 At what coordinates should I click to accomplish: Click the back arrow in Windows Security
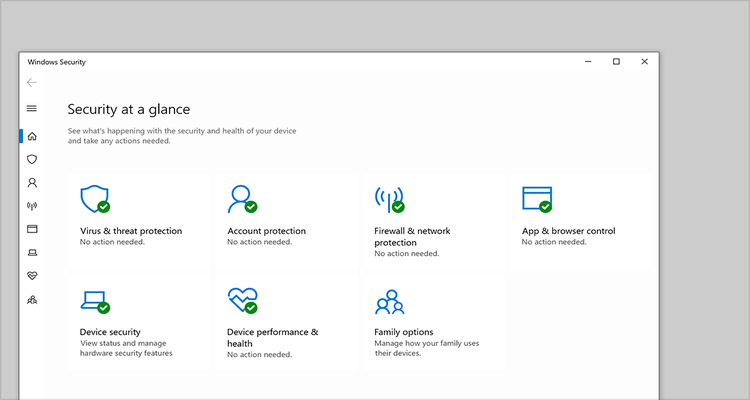tap(32, 83)
